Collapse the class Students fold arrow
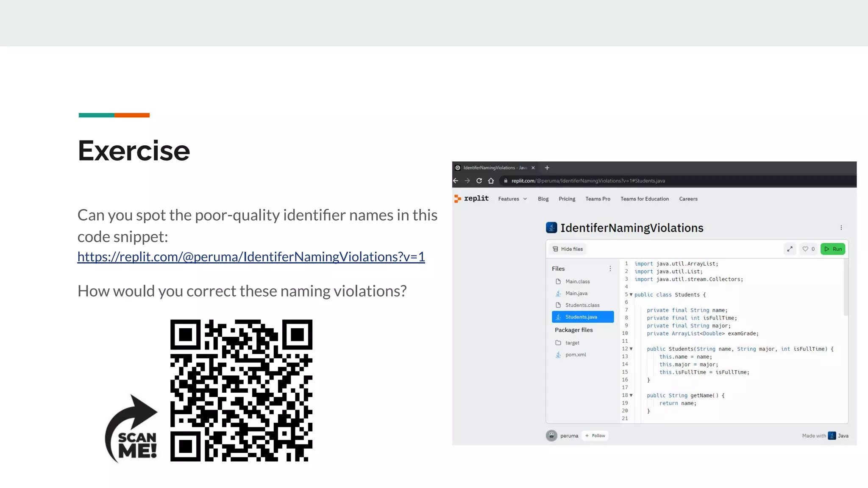Screen dimensions: 868x488 (x=631, y=294)
